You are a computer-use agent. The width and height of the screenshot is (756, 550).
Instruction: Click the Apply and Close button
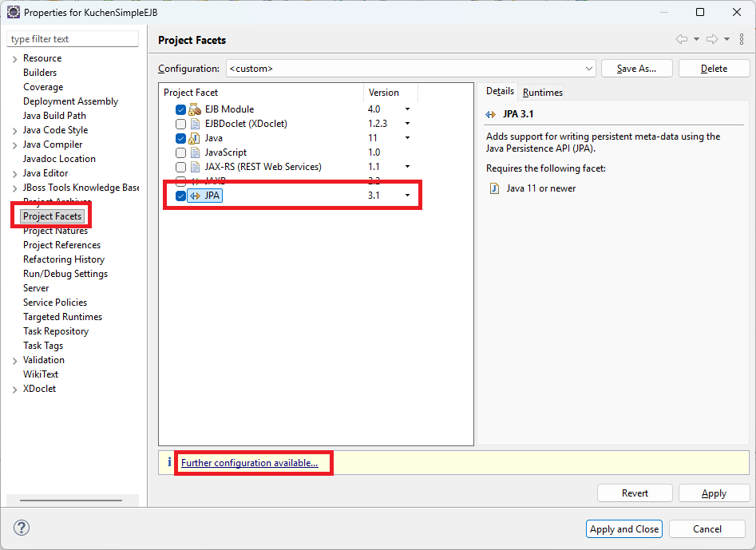(624, 528)
